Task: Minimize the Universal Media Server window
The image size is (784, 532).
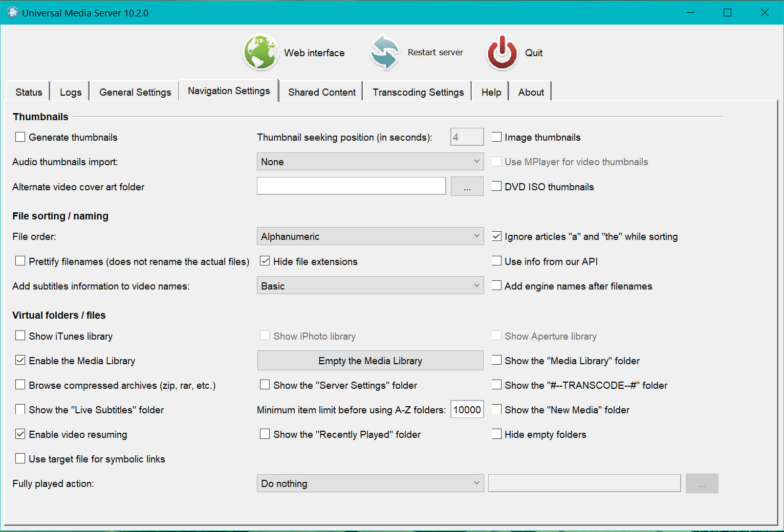Action: [690, 12]
